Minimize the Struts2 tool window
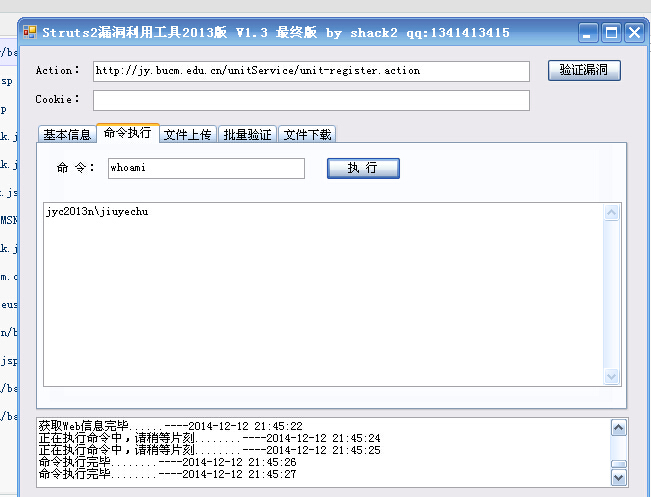The image size is (651, 497). pyautogui.click(x=588, y=32)
